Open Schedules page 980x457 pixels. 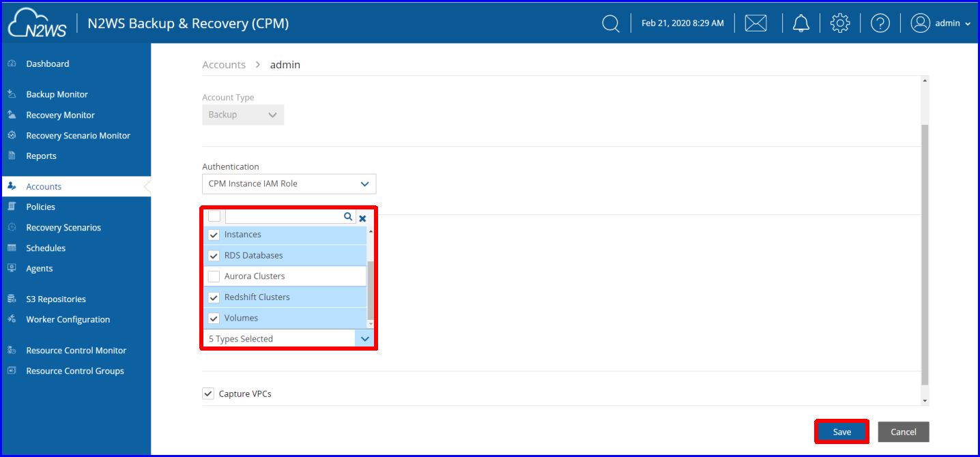[46, 248]
